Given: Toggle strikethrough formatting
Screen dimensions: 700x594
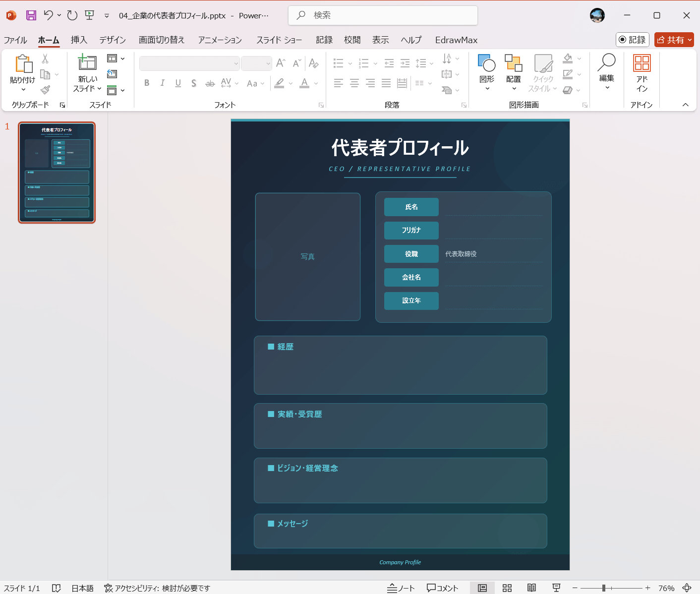Looking at the screenshot, I should point(210,83).
